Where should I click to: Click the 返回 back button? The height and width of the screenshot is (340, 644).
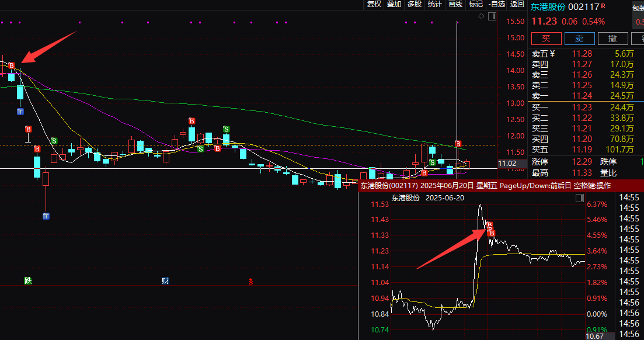pos(517,4)
